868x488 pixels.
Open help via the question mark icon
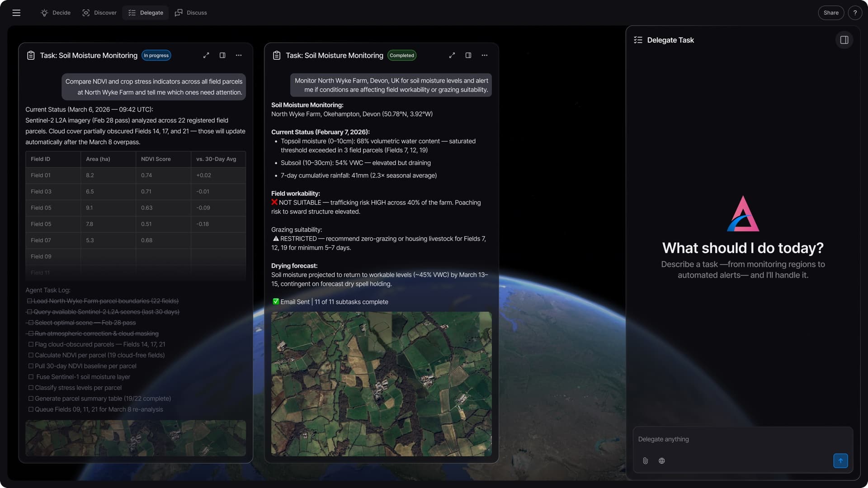click(x=855, y=13)
